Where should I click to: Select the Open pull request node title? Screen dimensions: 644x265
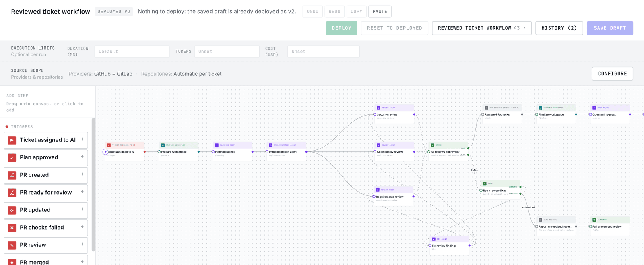[604, 114]
